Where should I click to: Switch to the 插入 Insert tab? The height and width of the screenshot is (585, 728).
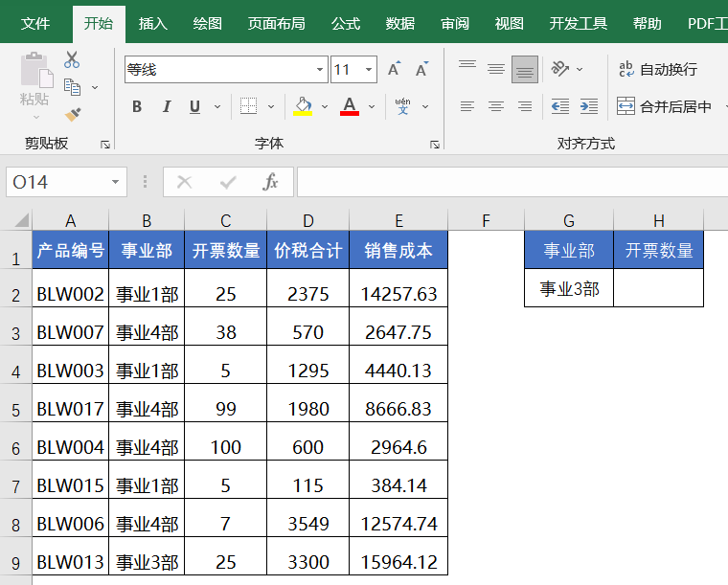pyautogui.click(x=152, y=23)
